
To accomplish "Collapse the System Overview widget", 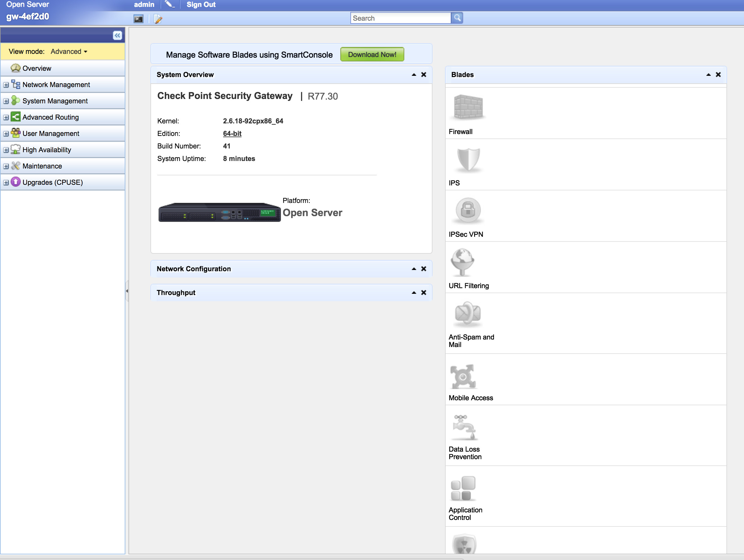I will click(414, 75).
